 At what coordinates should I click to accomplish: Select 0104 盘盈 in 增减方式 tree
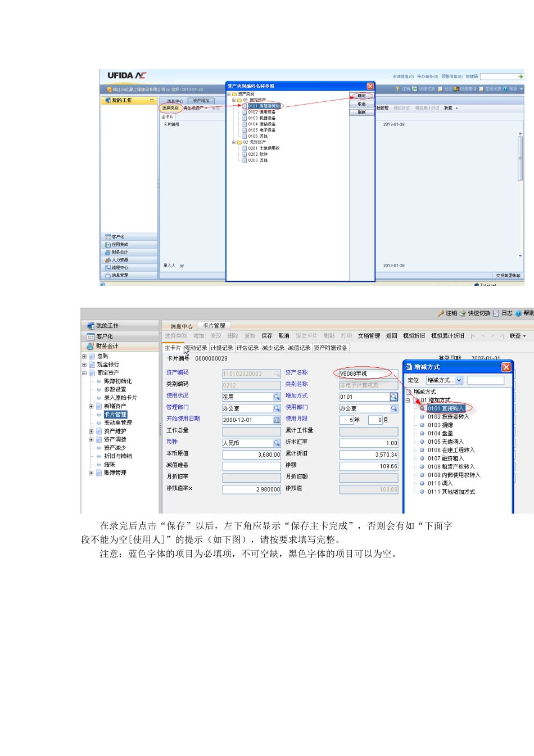pos(440,434)
